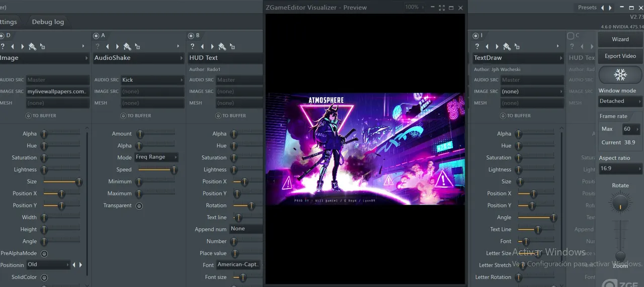Open the layer B copy/paste menu icon
Screen dimensions: 644x287
point(232,46)
